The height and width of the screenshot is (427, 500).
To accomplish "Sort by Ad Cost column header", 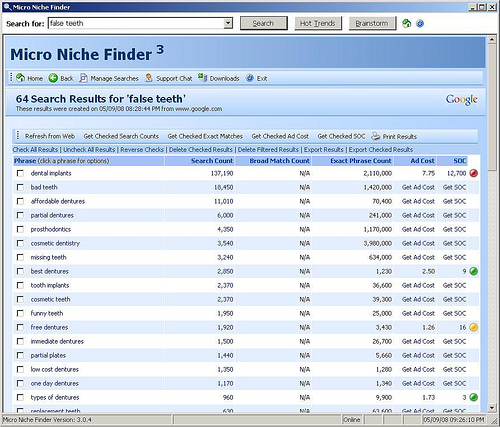I will point(422,161).
